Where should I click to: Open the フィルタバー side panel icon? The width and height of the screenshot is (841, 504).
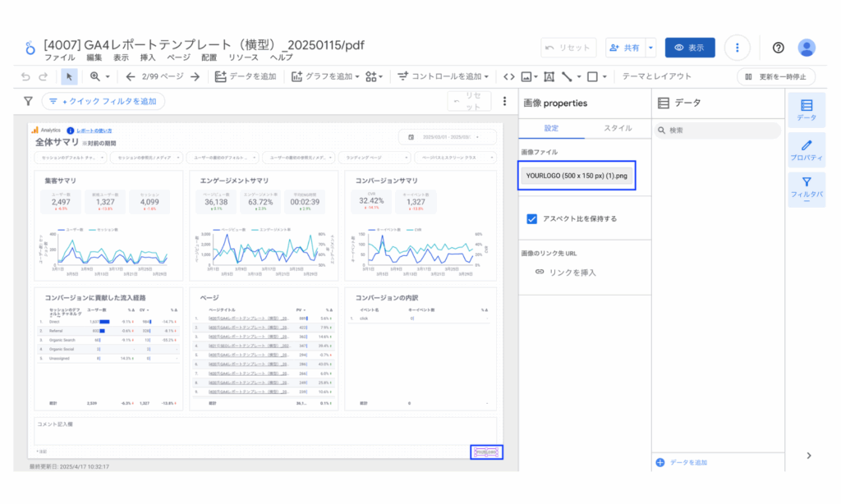click(x=807, y=190)
